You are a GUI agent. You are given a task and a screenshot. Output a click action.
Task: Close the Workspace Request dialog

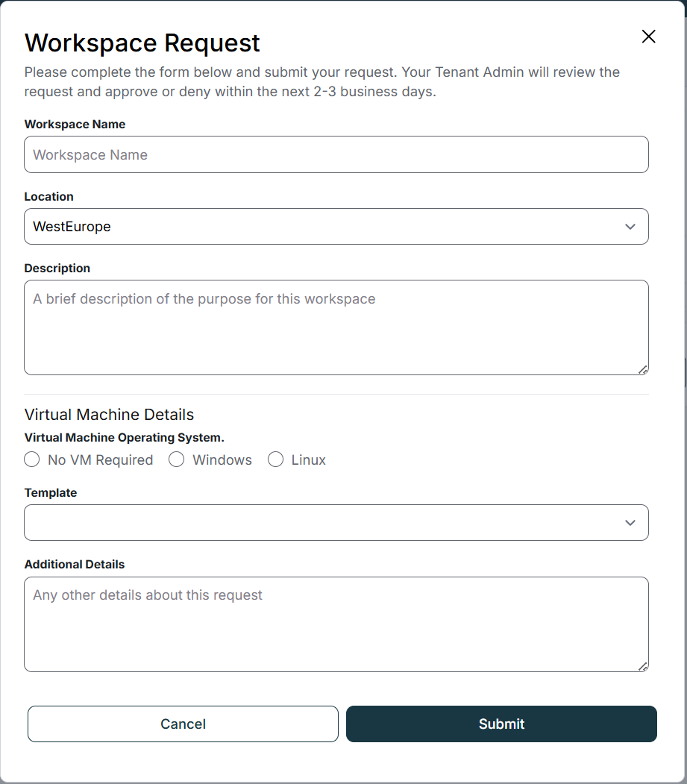tap(648, 37)
